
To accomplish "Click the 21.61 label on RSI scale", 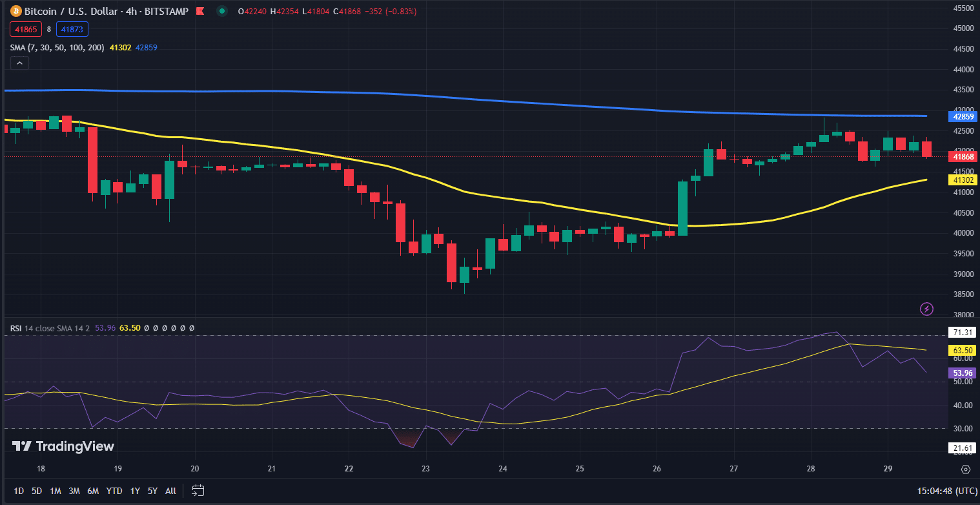I will click(964, 448).
